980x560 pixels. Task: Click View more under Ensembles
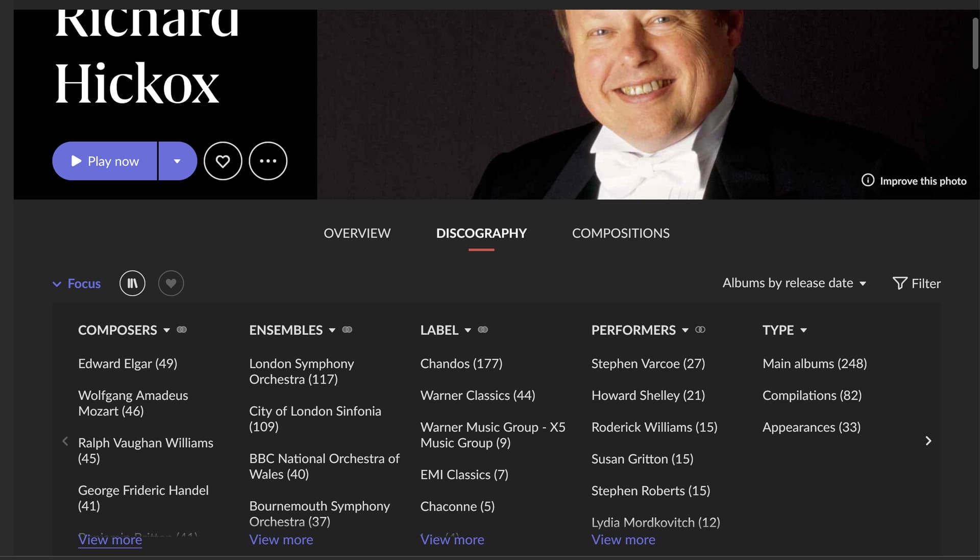tap(281, 540)
